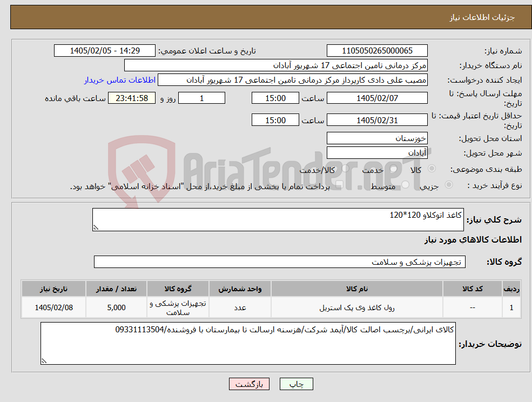Click the بازگشت back button
The height and width of the screenshot is (402, 532).
point(249,384)
